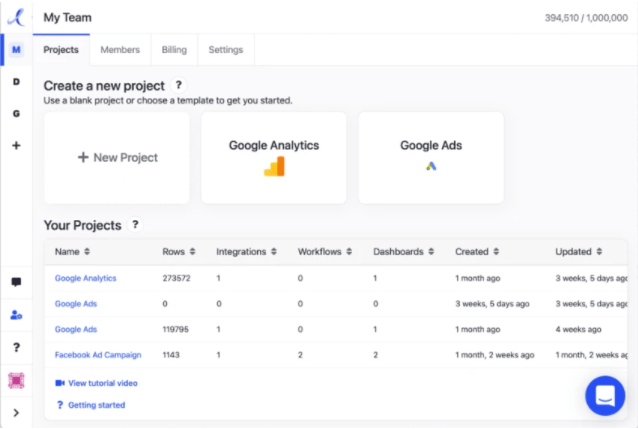
Task: Click the View tutorial video link
Action: click(x=96, y=383)
